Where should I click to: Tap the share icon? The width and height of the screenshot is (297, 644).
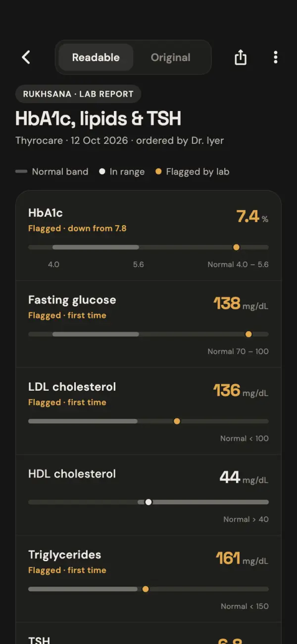click(x=241, y=58)
